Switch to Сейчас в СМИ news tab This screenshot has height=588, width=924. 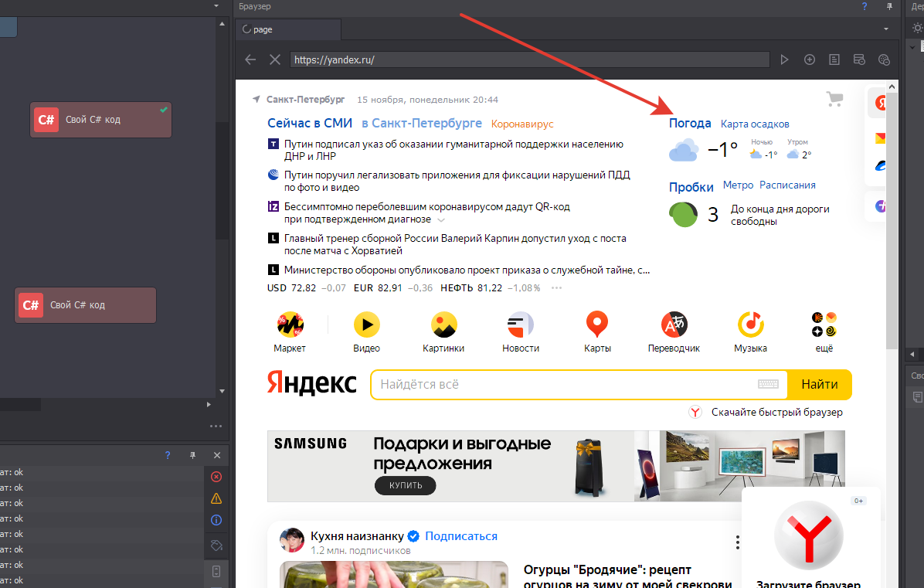310,123
